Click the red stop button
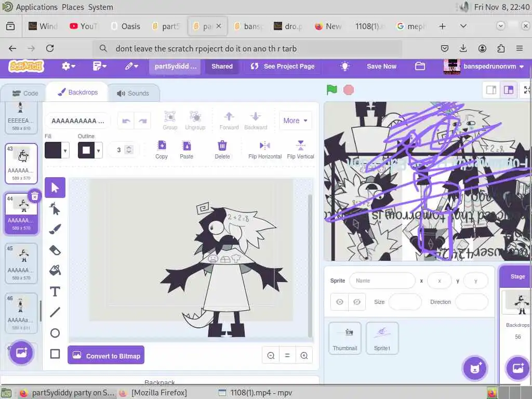Viewport: 532px width, 399px height. (349, 90)
